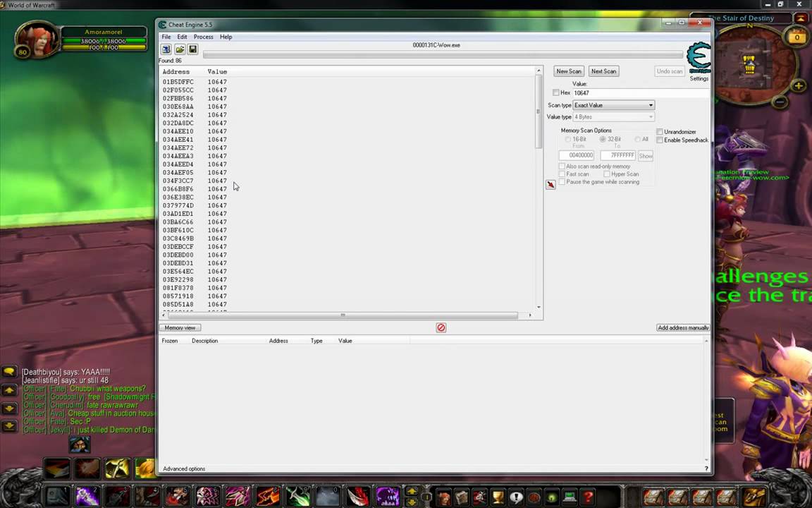This screenshot has width=812, height=508.
Task: Click the red arrow add-to-list icon
Action: tap(550, 185)
